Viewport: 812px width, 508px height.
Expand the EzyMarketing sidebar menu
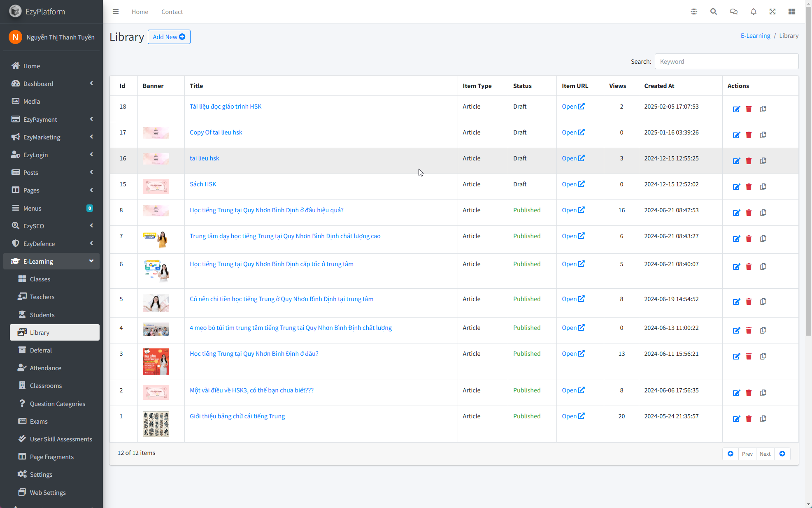pyautogui.click(x=51, y=137)
